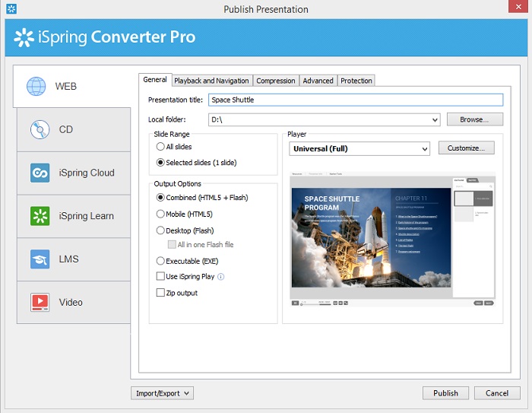Select the WEB globe icon
Image resolution: width=532 pixels, height=413 pixels.
point(36,86)
